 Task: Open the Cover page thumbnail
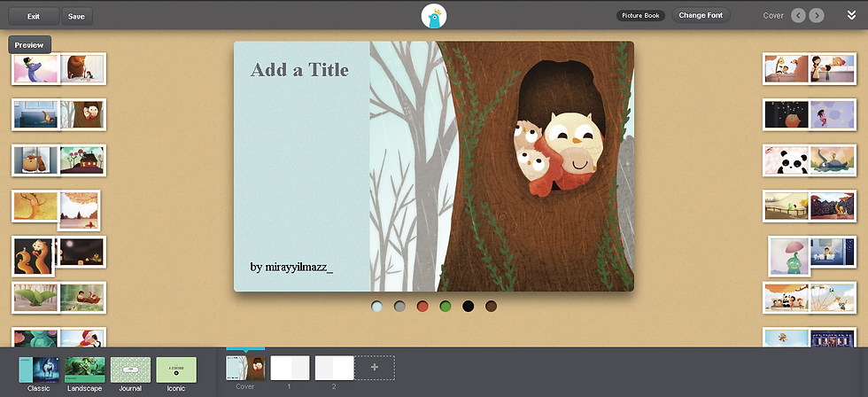pos(245,368)
